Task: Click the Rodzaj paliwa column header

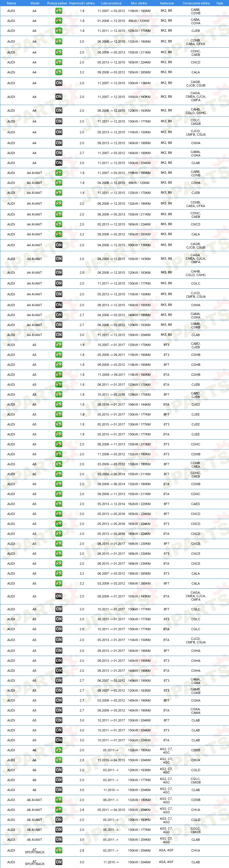Action: pos(57,4)
